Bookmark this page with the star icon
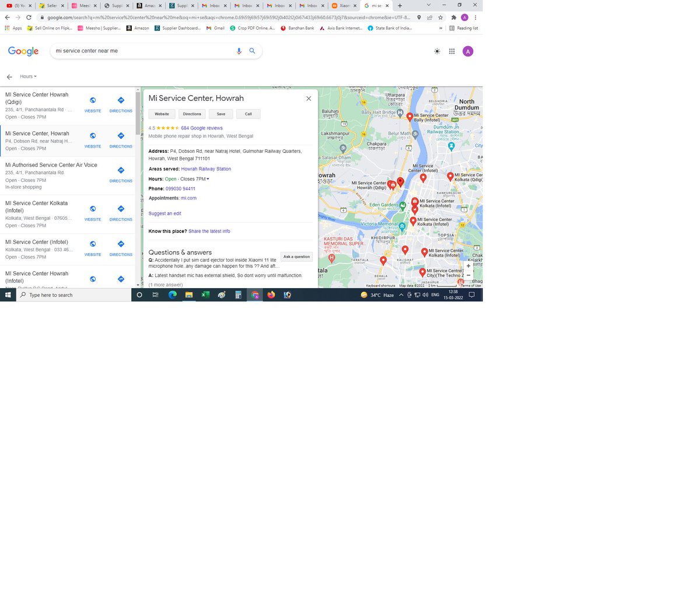Screen dimensions: 700x603 coord(440,17)
